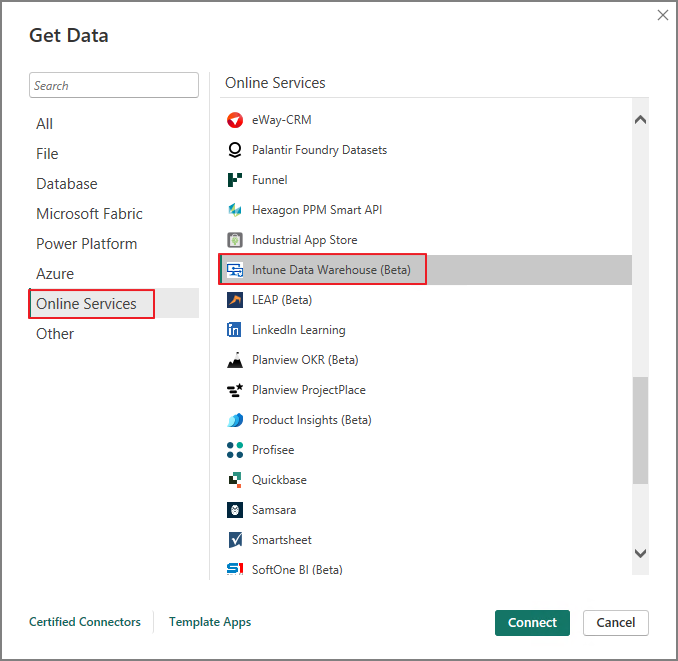
Task: Click the Planview ProjectPlace icon
Action: pyautogui.click(x=235, y=390)
